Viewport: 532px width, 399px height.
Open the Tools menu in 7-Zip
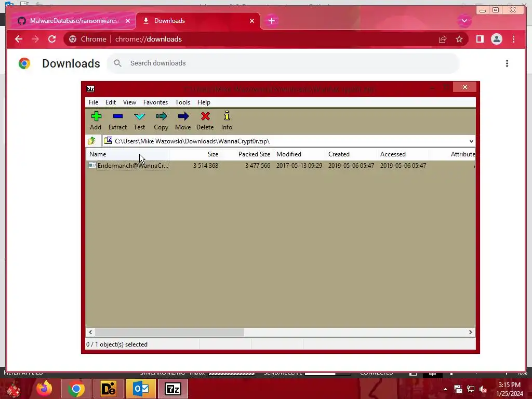(x=182, y=102)
